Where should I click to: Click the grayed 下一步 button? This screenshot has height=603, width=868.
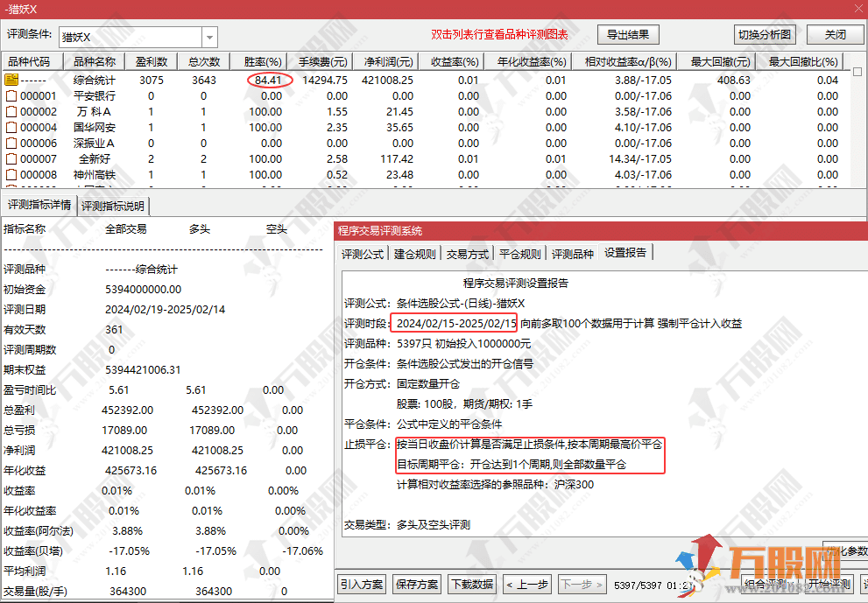point(582,585)
